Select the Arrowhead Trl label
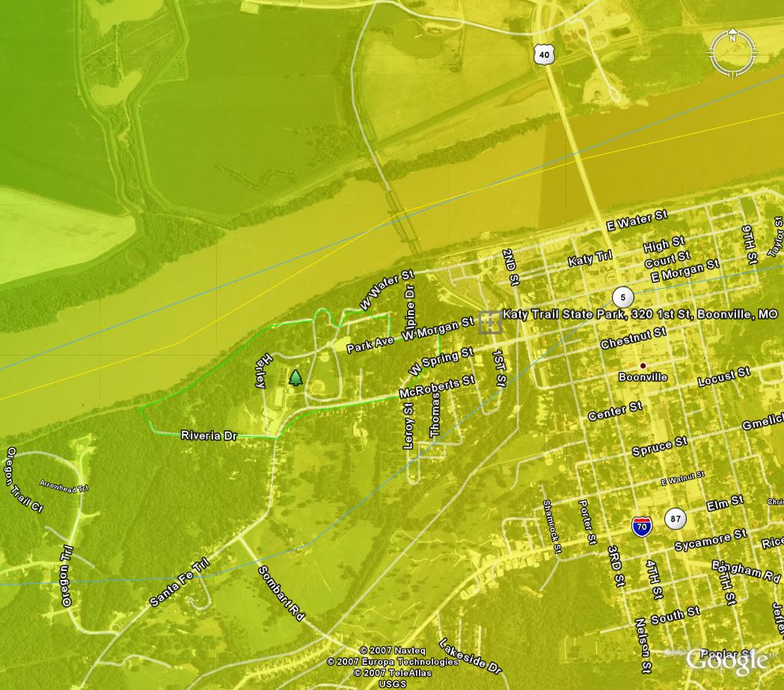The image size is (784, 690). [64, 486]
